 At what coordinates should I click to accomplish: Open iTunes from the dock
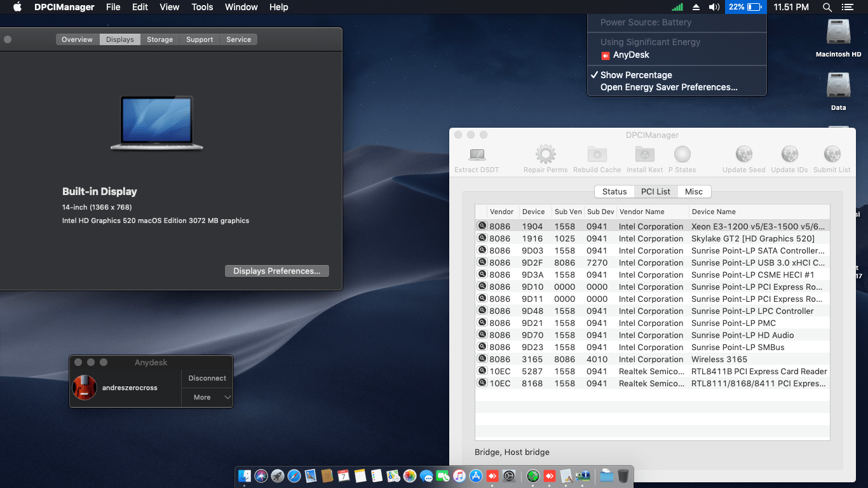coord(459,475)
